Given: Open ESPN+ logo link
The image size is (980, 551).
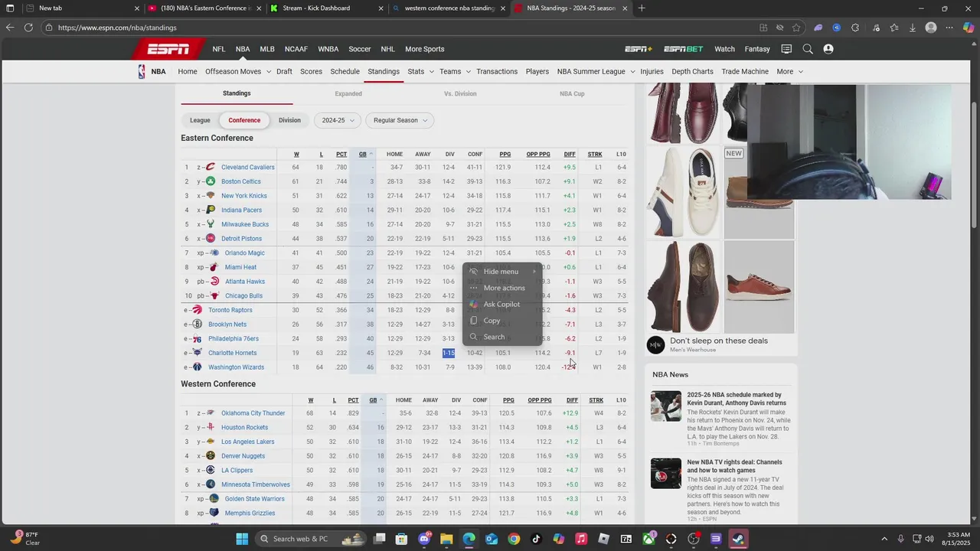Looking at the screenshot, I should (x=639, y=49).
